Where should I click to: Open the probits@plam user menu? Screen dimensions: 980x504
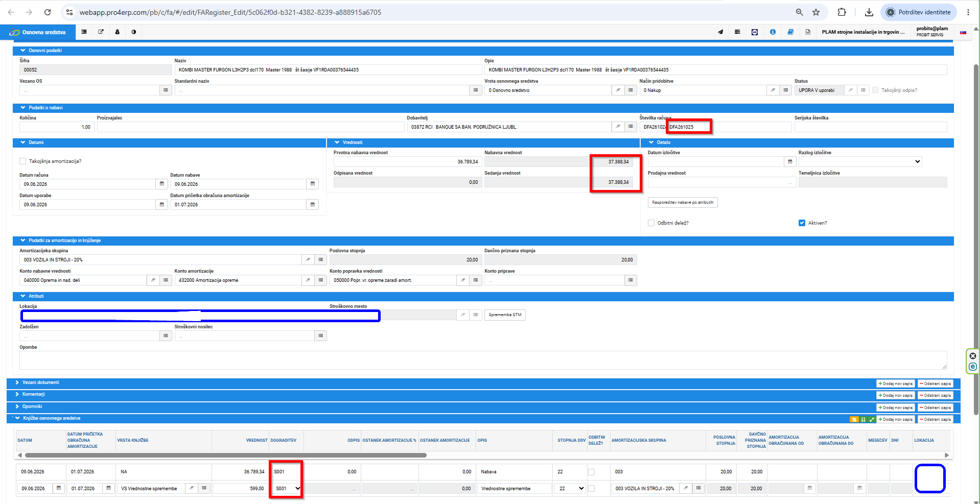click(932, 32)
